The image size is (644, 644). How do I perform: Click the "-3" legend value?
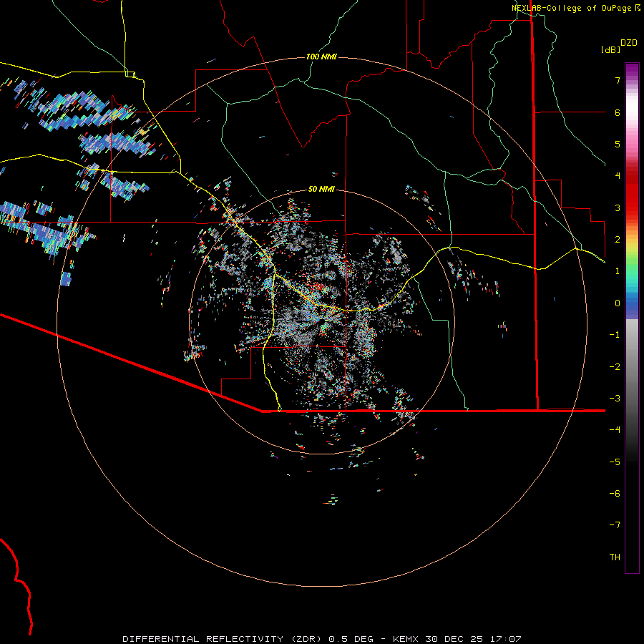[x=615, y=399]
